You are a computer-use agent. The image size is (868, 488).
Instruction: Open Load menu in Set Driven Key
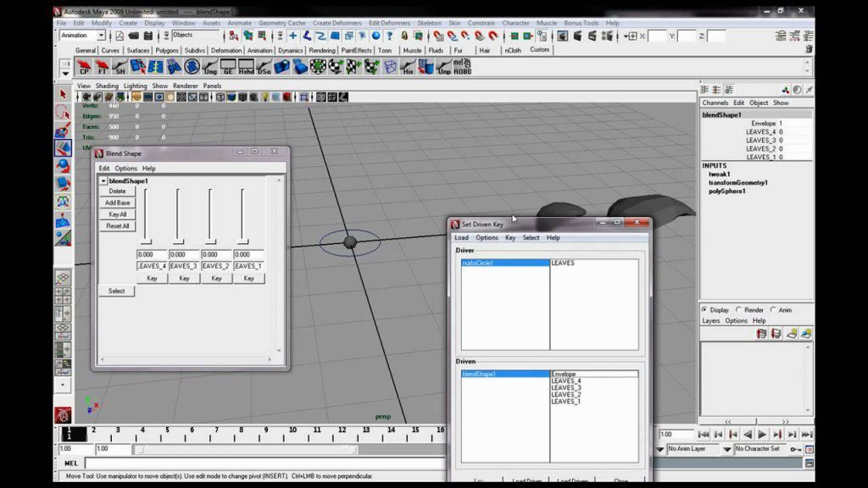461,237
